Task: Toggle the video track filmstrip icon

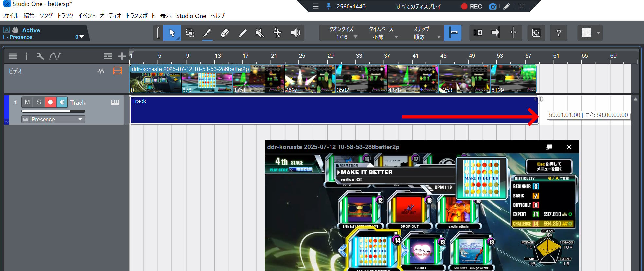Action: (x=117, y=71)
